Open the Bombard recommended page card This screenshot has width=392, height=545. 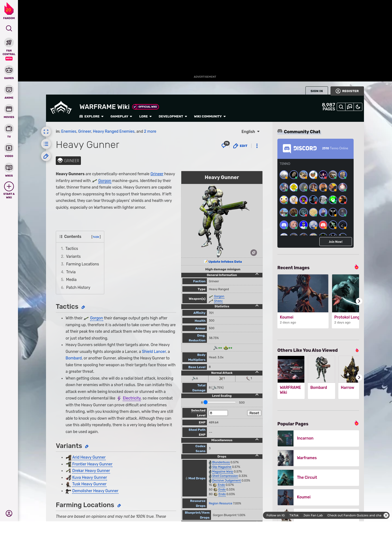321,377
